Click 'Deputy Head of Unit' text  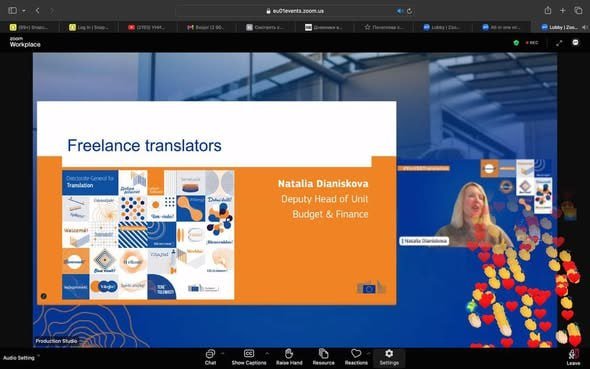point(324,199)
